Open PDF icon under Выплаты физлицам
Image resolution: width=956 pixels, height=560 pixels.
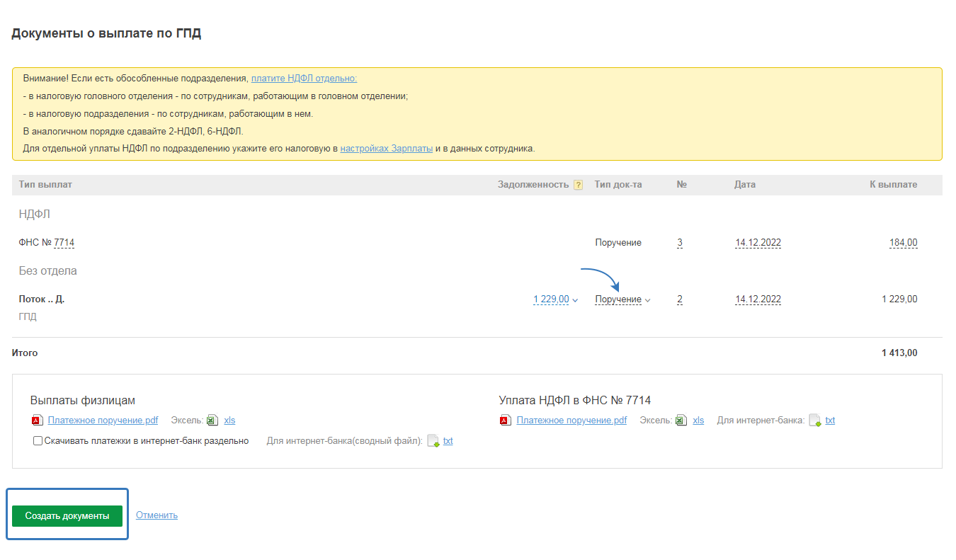[x=37, y=421]
